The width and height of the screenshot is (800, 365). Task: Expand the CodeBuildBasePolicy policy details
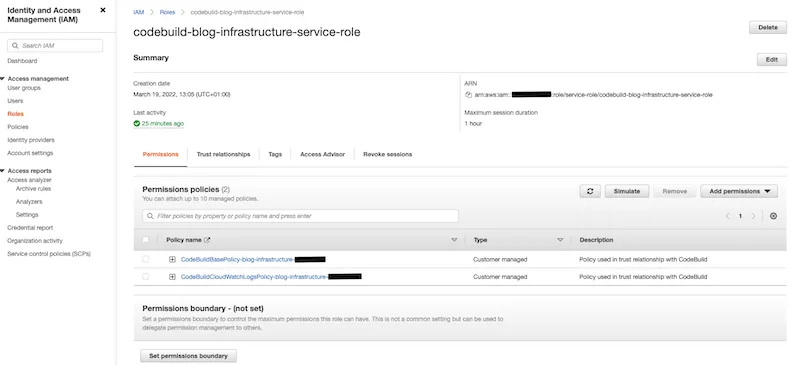pyautogui.click(x=172, y=259)
